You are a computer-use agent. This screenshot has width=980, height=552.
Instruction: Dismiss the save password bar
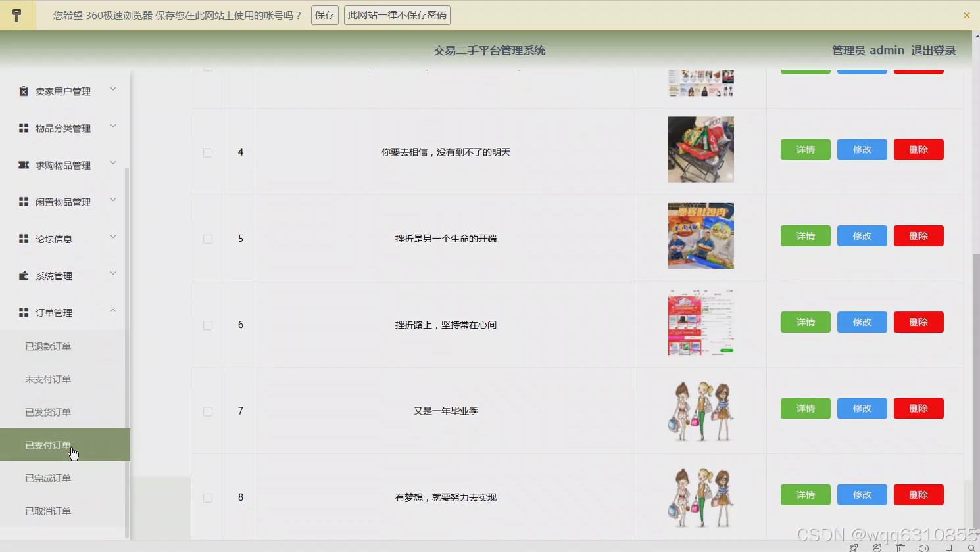pos(967,15)
